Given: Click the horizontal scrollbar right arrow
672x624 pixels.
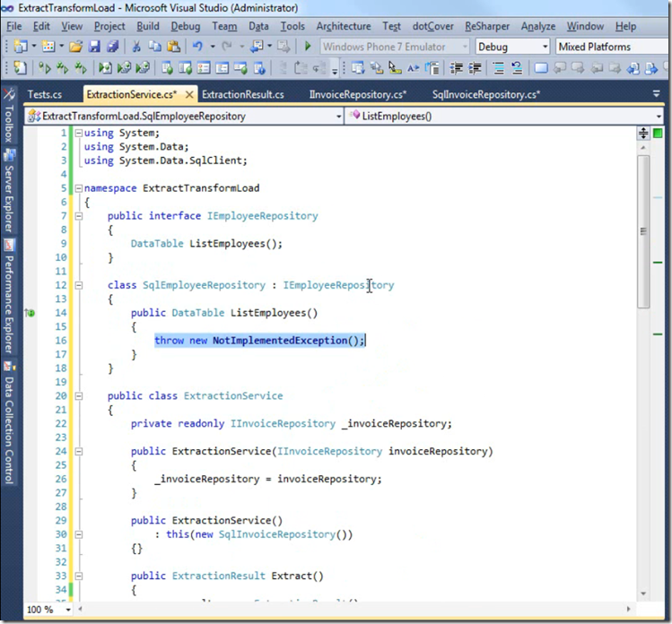Looking at the screenshot, I should 628,609.
